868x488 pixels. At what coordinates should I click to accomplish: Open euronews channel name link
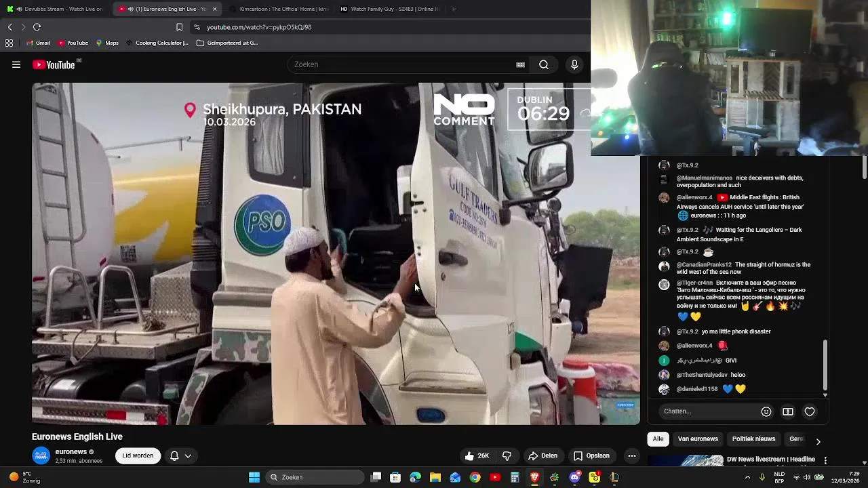(71, 452)
